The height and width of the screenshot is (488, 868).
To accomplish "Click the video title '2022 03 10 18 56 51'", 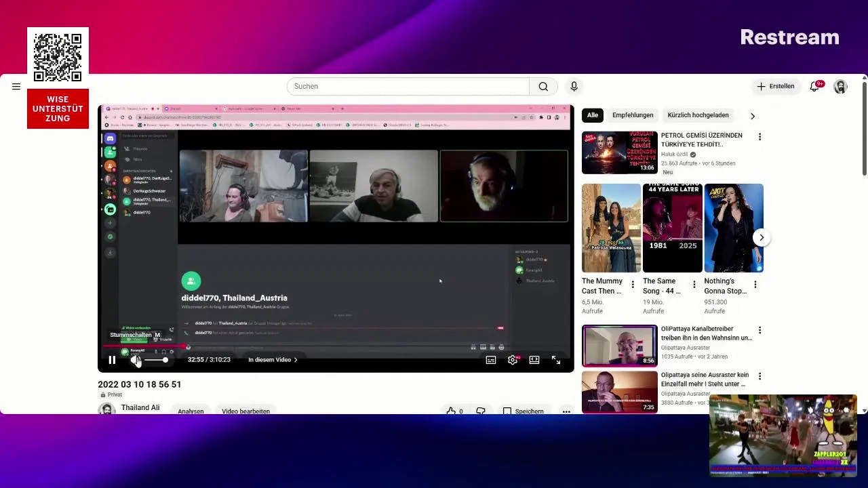I will (x=139, y=384).
